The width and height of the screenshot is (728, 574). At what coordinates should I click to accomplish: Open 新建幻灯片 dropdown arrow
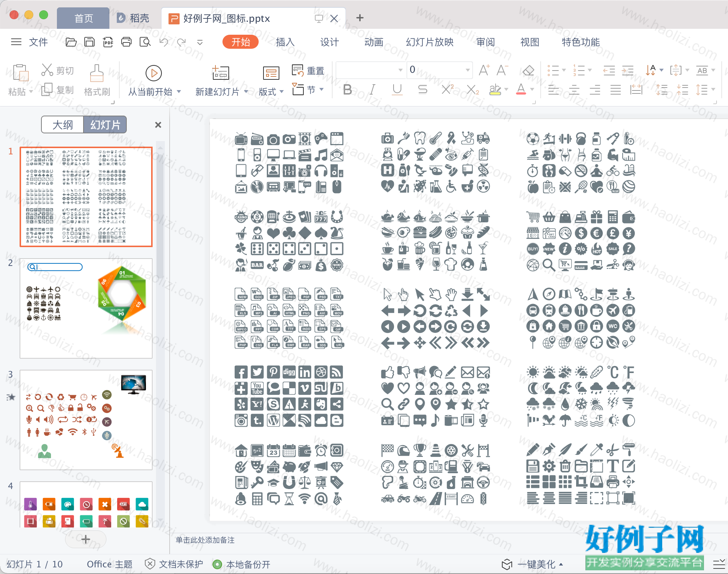(x=246, y=91)
